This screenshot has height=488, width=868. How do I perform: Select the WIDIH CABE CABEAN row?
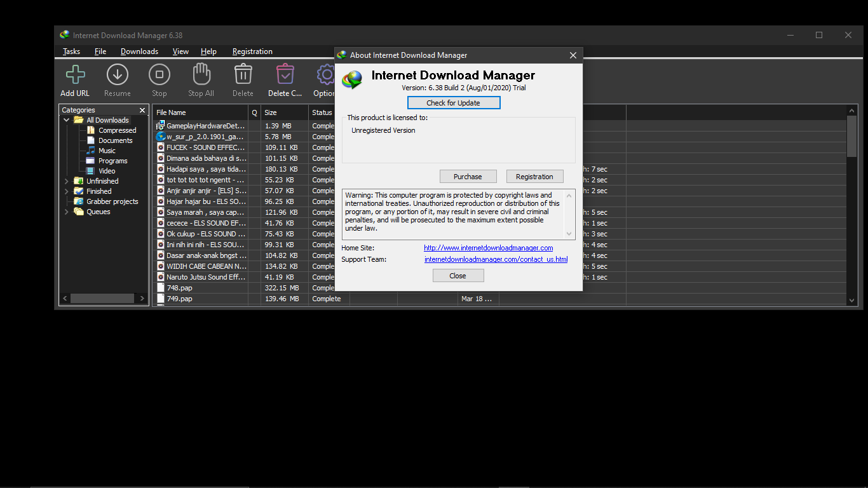(499, 266)
